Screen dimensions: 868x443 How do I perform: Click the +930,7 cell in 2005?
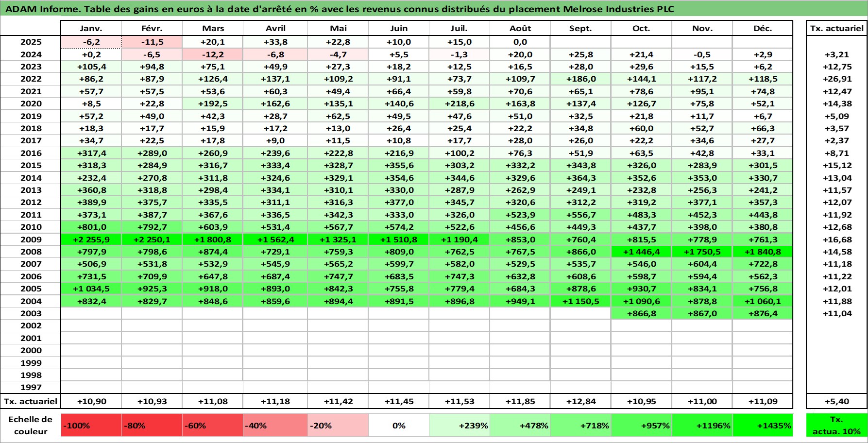[x=642, y=289]
